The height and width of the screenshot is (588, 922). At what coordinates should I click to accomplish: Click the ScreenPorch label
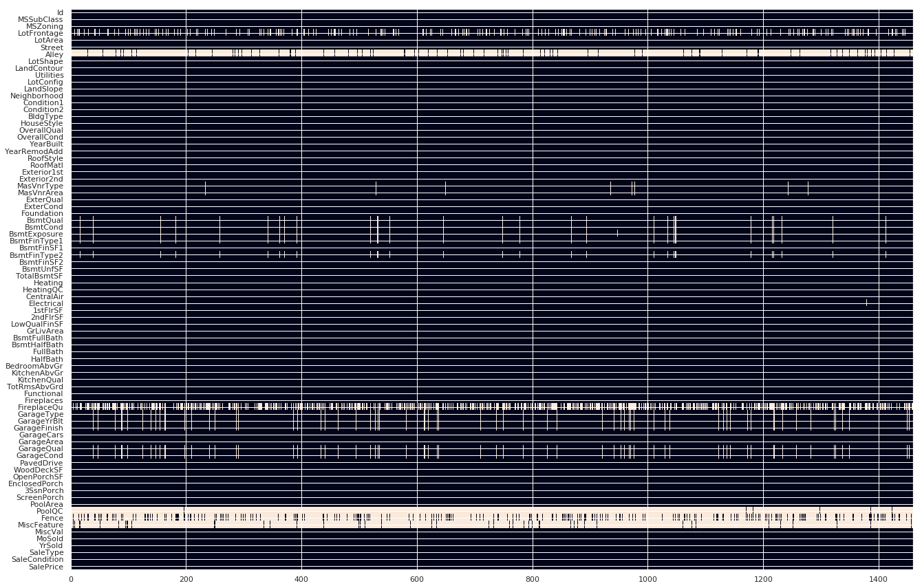point(41,497)
